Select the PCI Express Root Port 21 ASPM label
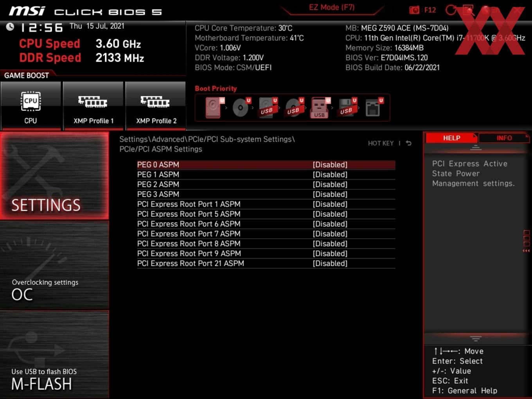The height and width of the screenshot is (399, 532). [191, 263]
